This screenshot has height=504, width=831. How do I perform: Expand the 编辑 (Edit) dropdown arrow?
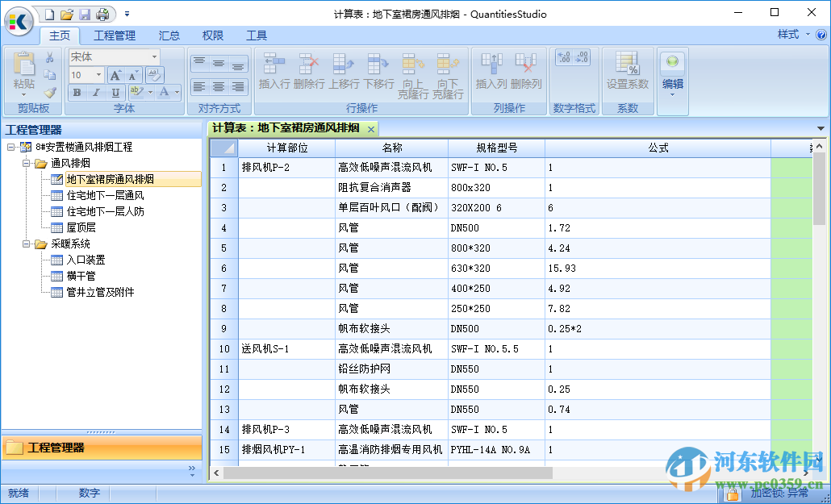pyautogui.click(x=672, y=94)
